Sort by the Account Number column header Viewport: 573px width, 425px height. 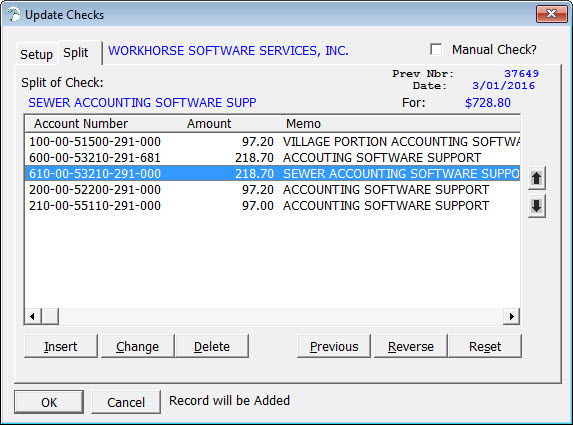pos(81,124)
